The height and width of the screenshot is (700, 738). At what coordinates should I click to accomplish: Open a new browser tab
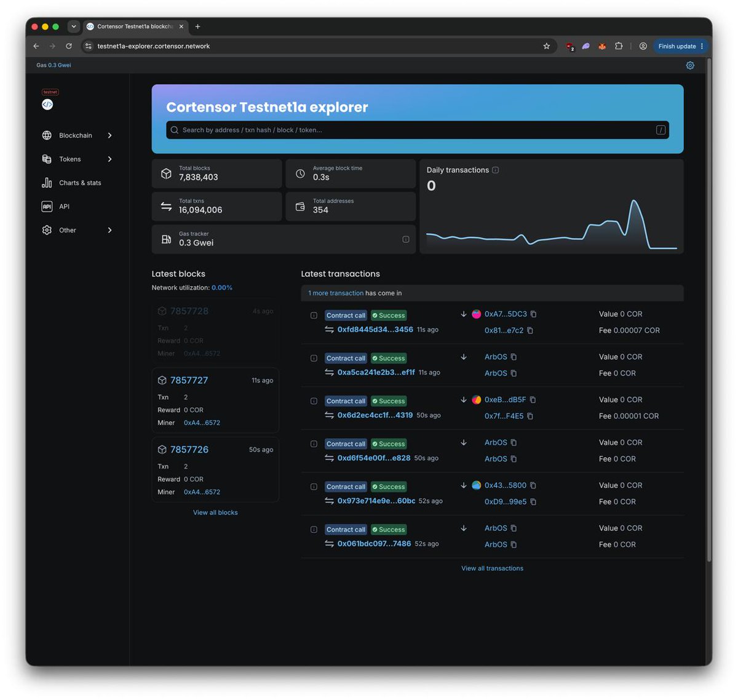tap(197, 26)
